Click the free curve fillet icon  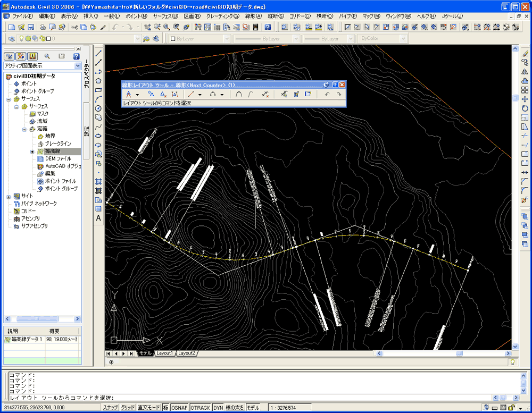(239, 94)
